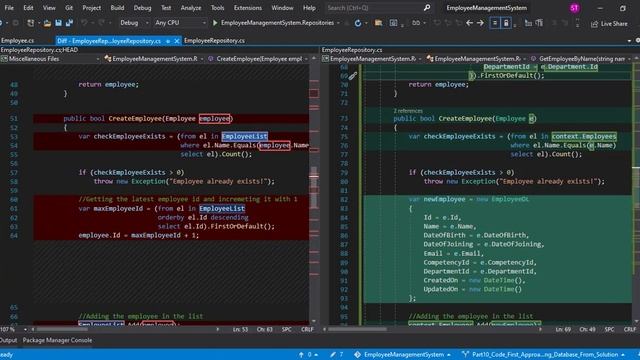Open the ST user account avatar
The height and width of the screenshot is (360, 640).
click(x=574, y=8)
